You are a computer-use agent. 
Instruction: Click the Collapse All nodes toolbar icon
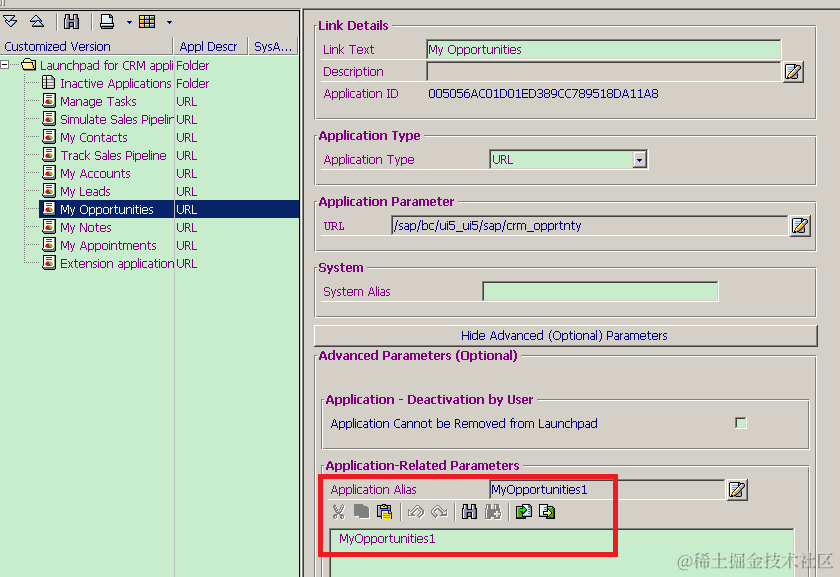[36, 21]
